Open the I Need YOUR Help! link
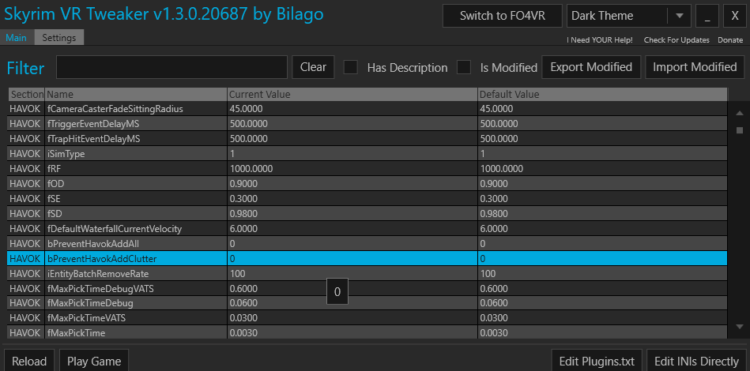The width and height of the screenshot is (750, 371). coord(600,40)
